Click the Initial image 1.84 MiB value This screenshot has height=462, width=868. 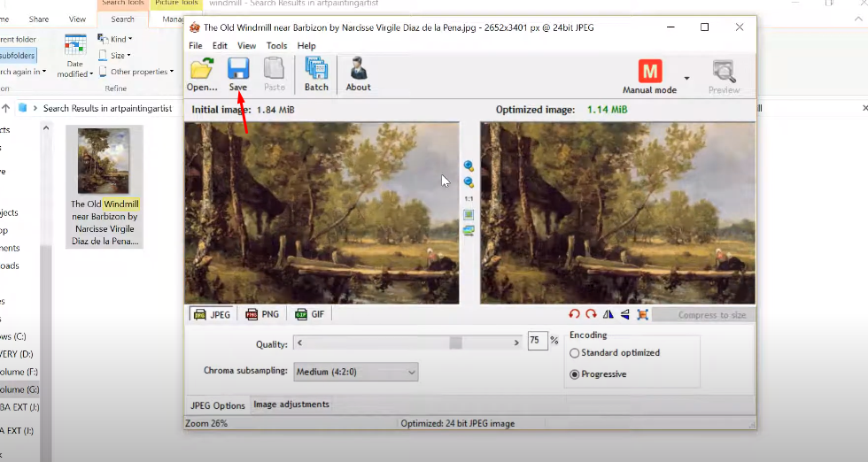click(275, 110)
